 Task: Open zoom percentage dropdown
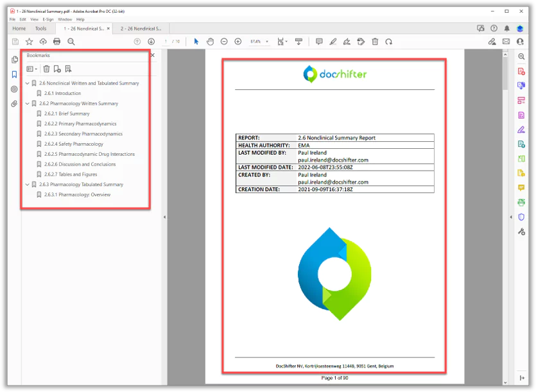pyautogui.click(x=267, y=42)
